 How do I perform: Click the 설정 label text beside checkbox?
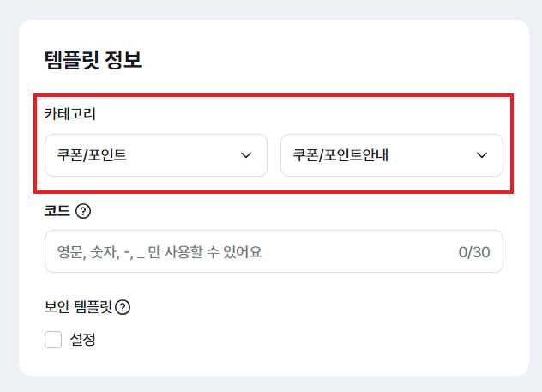click(82, 340)
